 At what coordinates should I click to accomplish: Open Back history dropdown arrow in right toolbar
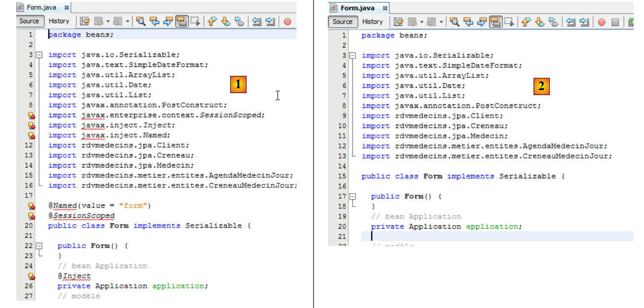423,22
